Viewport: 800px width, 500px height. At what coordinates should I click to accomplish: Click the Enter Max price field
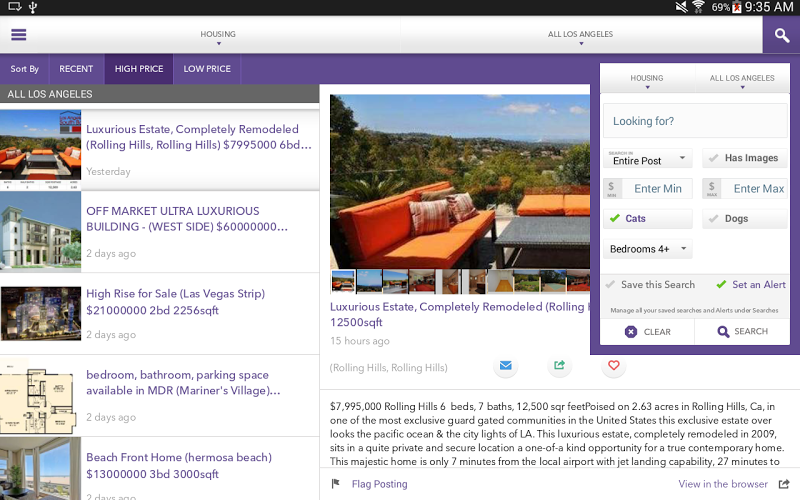(744, 189)
